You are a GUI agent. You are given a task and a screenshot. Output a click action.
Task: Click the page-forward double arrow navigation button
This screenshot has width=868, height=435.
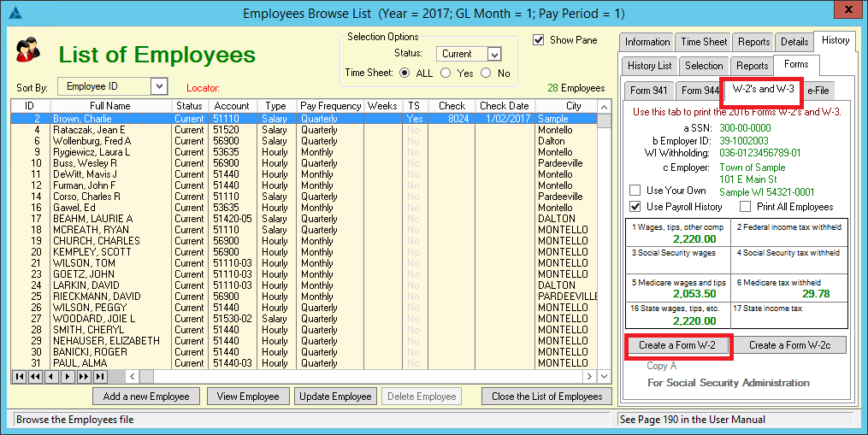click(x=84, y=376)
